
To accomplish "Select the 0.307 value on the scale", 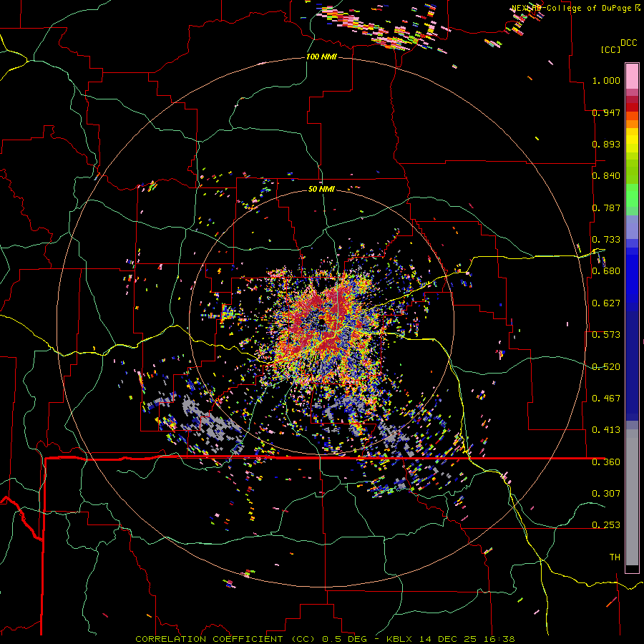I will 606,494.
